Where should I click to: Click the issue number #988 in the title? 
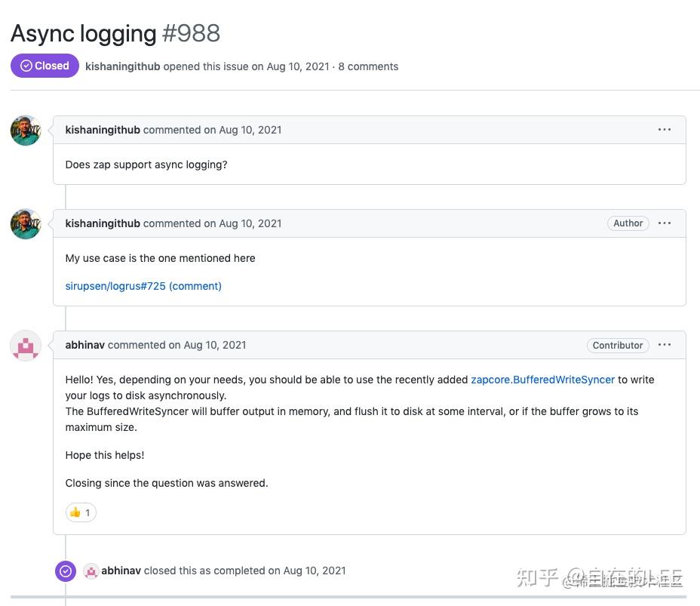pos(191,33)
